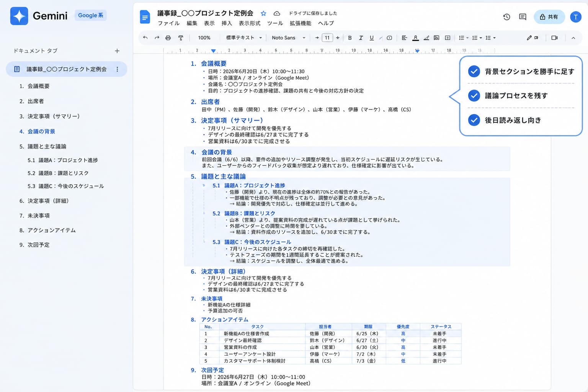
Task: Open outline item 5.1 議題A：プロジェクト進捗
Action: (63, 160)
